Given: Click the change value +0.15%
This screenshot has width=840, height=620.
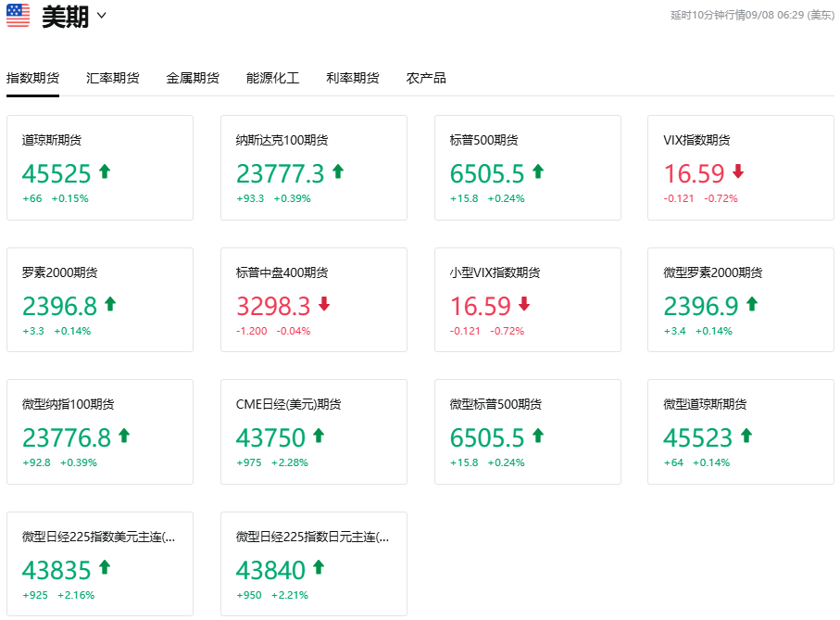Looking at the screenshot, I should (69, 199).
